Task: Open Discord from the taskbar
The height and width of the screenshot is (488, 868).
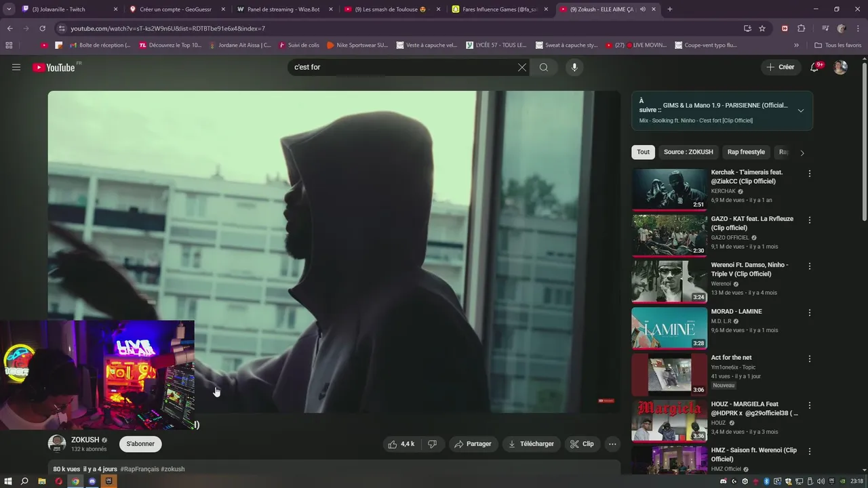Action: coord(92,481)
